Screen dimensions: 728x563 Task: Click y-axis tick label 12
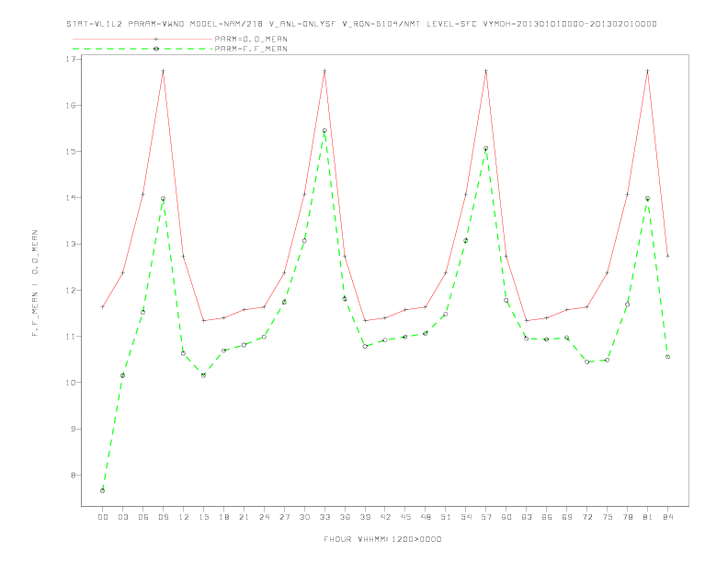(x=71, y=291)
